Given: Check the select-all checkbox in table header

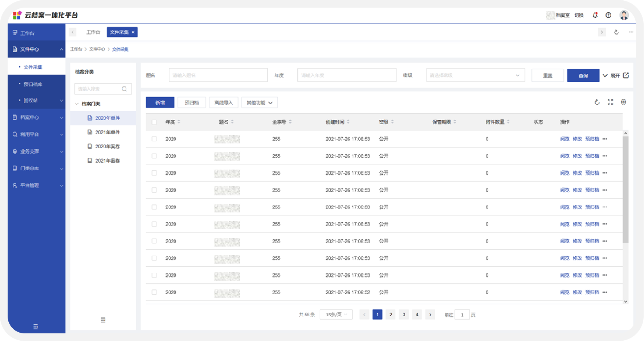Looking at the screenshot, I should click(154, 122).
